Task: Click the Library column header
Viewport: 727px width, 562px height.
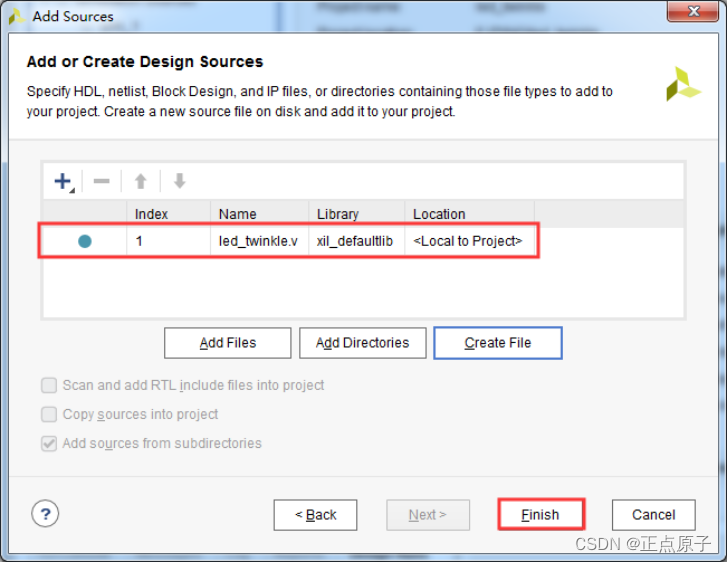Action: (356, 214)
